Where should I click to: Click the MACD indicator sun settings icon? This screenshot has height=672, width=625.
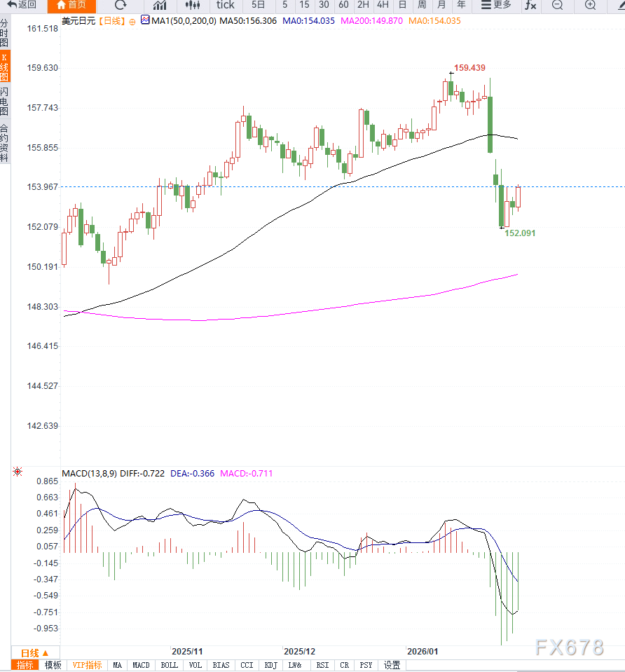(18, 473)
